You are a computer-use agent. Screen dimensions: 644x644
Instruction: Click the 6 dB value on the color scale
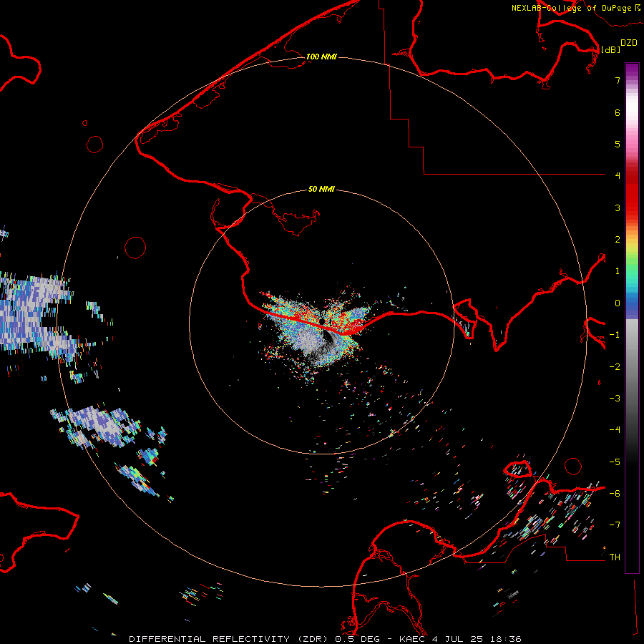(618, 112)
